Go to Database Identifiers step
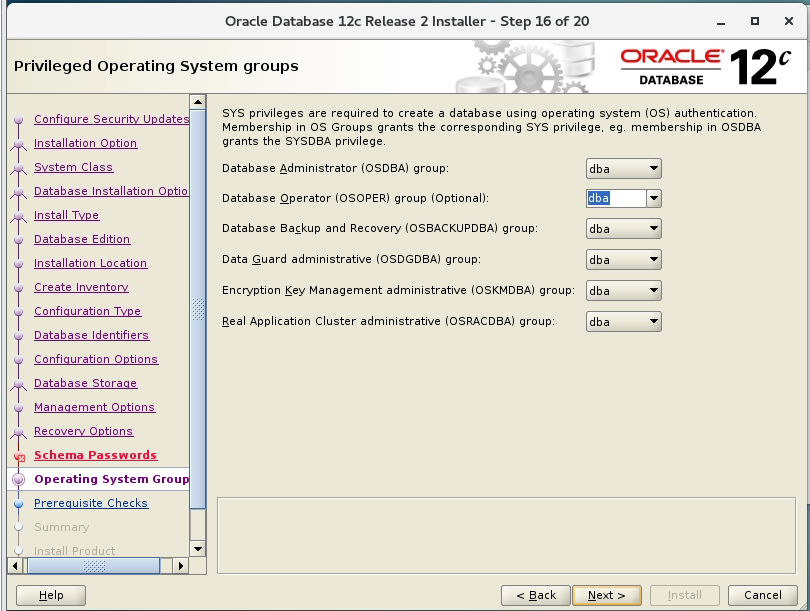 [x=91, y=335]
